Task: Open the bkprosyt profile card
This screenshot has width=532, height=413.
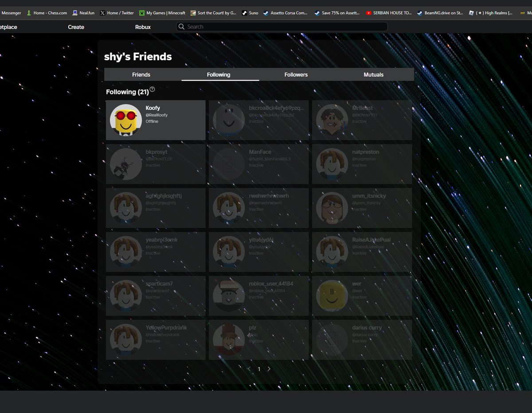Action: pos(156,164)
